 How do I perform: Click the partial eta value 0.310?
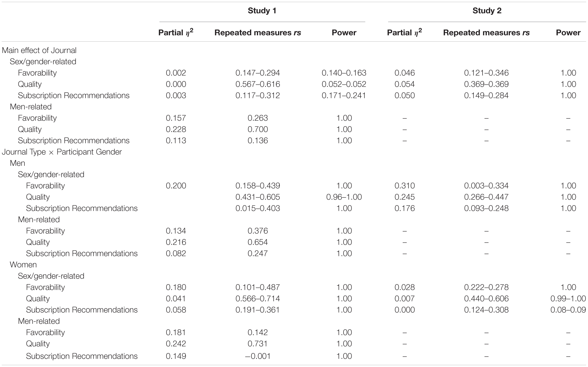coord(404,186)
